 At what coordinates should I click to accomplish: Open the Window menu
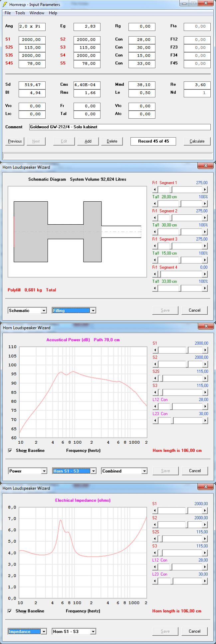37,13
